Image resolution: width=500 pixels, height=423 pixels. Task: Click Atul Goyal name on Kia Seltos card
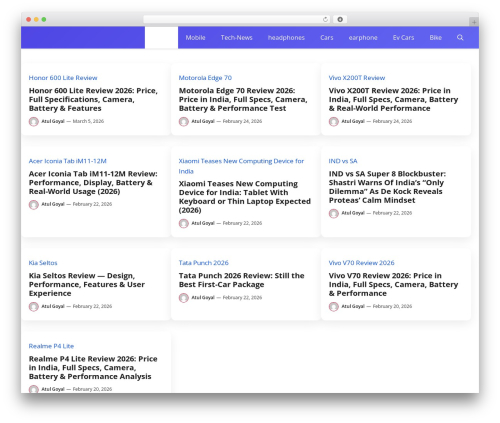(53, 306)
